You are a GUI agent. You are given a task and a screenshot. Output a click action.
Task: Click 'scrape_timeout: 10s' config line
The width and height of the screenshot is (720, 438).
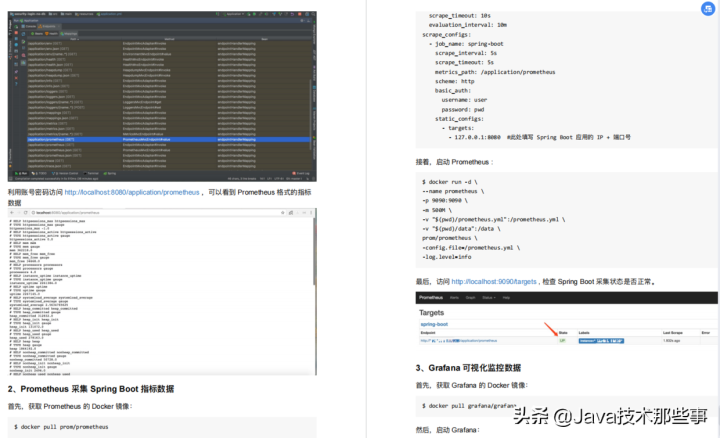(459, 16)
